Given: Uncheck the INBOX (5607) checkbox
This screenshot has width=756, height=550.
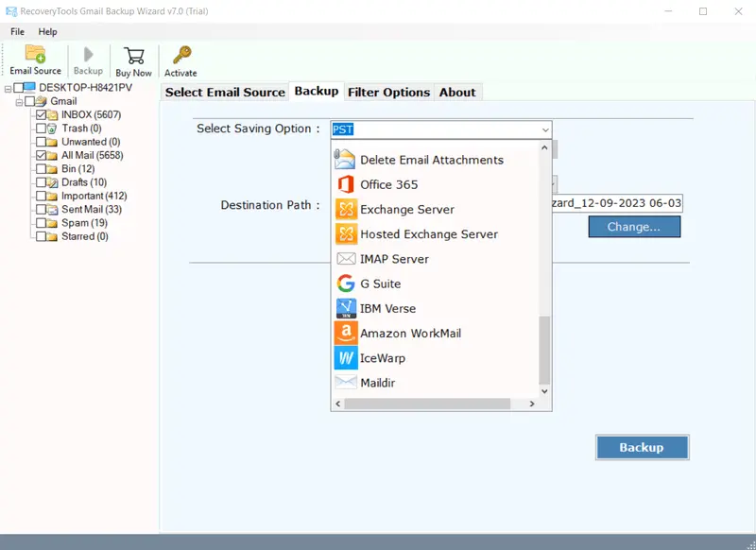Looking at the screenshot, I should point(41,114).
